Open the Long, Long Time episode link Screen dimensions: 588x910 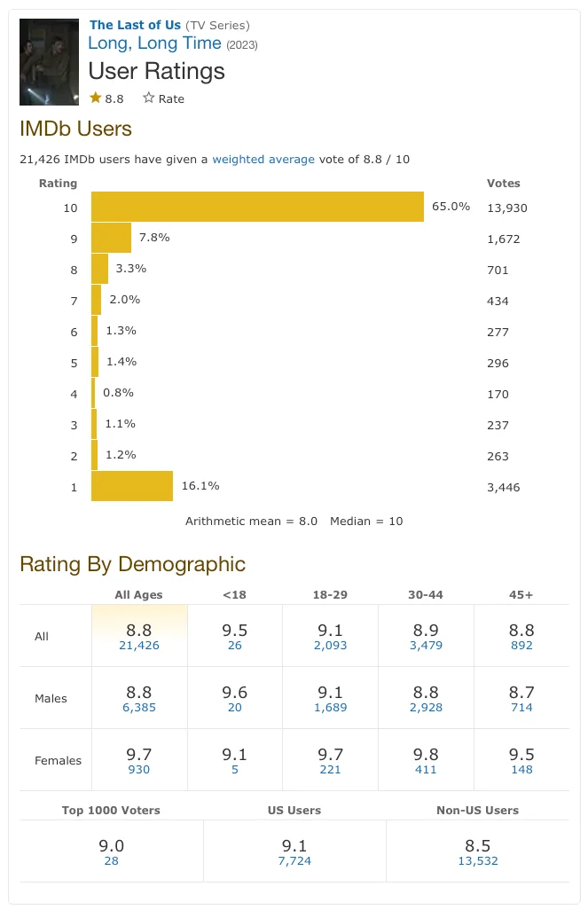pos(155,43)
